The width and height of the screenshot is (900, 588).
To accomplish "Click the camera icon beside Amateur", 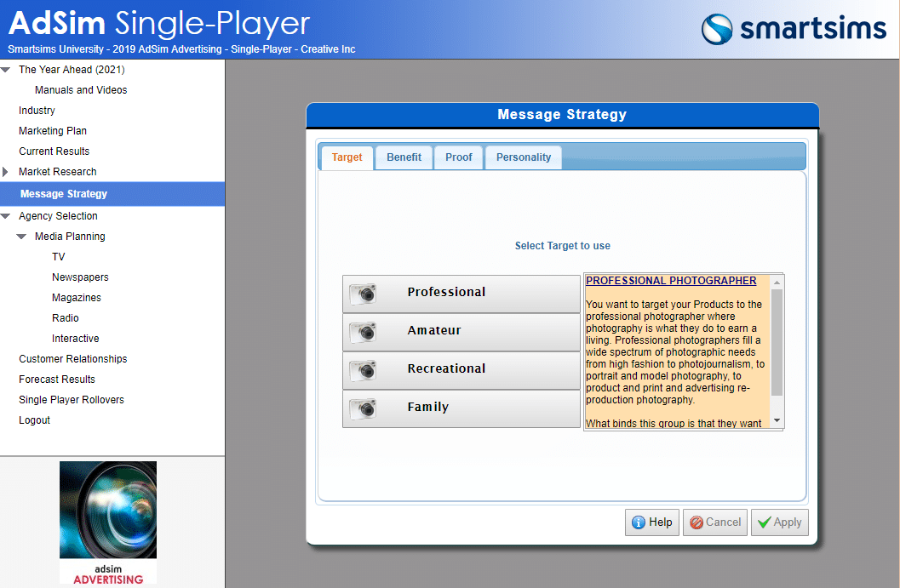I will pos(364,332).
